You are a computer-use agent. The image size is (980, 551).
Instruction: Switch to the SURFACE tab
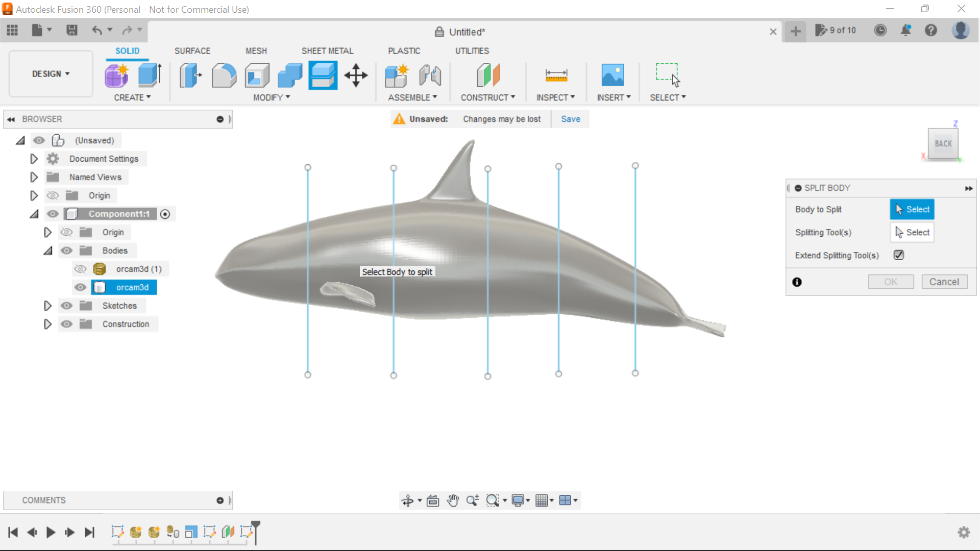[192, 51]
